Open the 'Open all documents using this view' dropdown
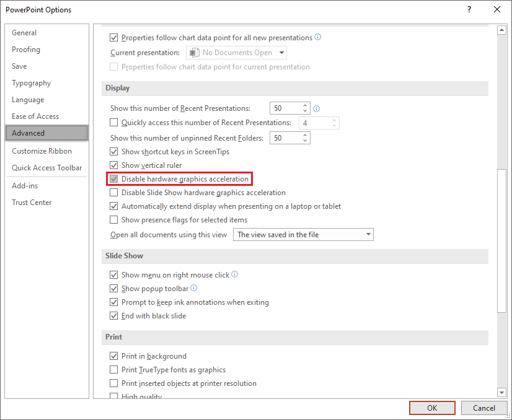The width and height of the screenshot is (512, 420). pos(303,235)
